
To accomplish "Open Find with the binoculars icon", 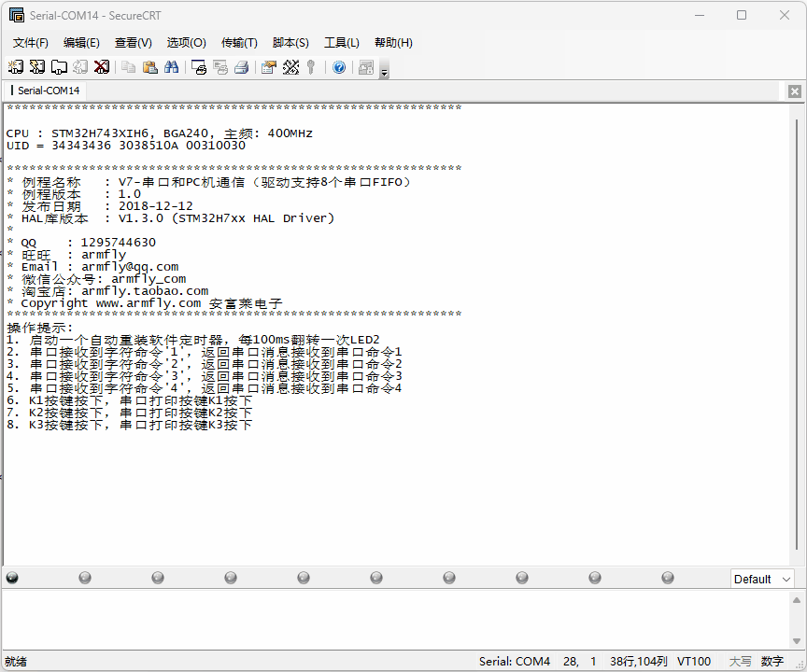I will coord(171,67).
